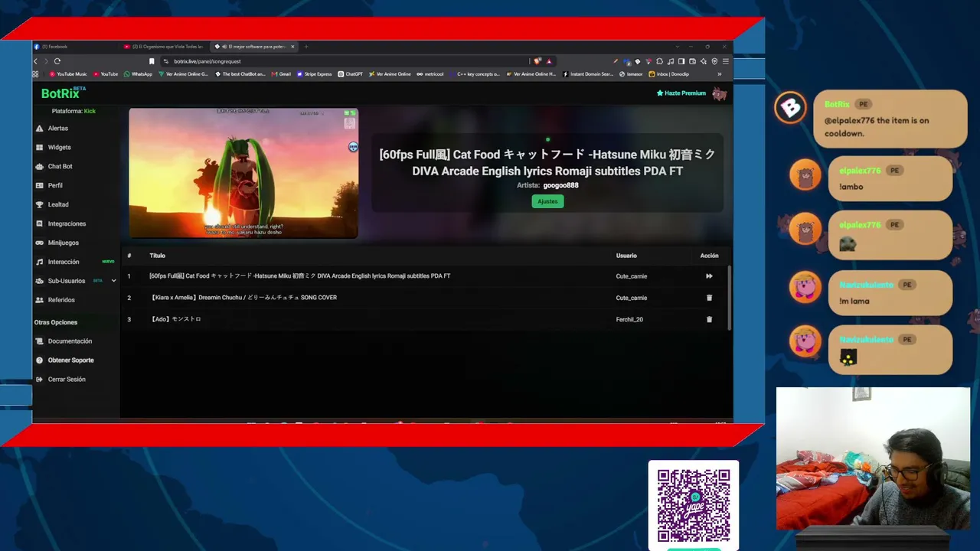Viewport: 980px width, 551px height.
Task: Open the metricool bookmark
Action: [x=430, y=74]
